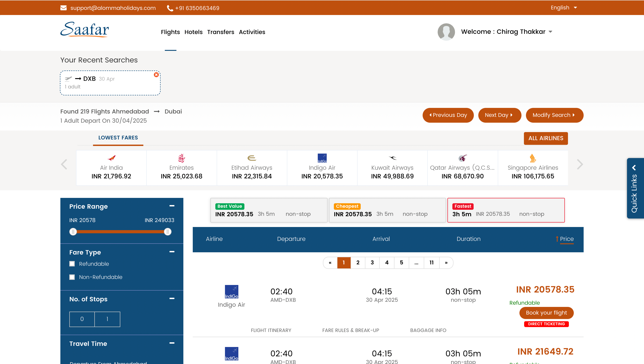This screenshot has width=644, height=364.
Task: Switch to Lowest Fares tab
Action: (x=118, y=138)
